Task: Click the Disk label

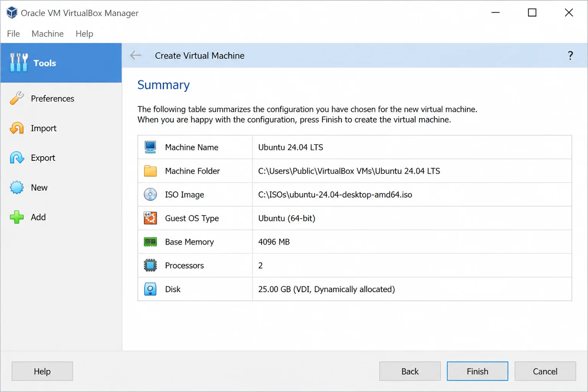Action: (173, 289)
